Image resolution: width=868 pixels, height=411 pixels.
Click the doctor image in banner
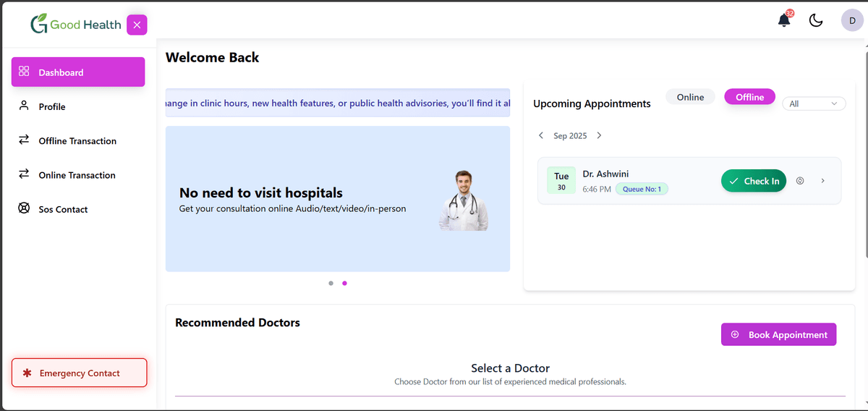click(464, 200)
